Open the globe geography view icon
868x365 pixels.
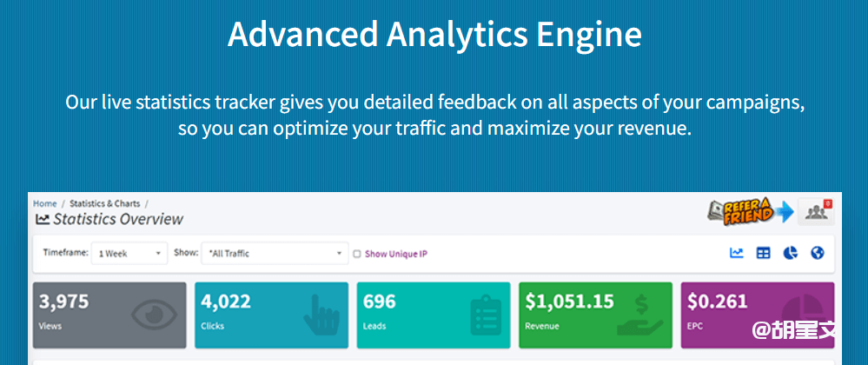coord(817,253)
